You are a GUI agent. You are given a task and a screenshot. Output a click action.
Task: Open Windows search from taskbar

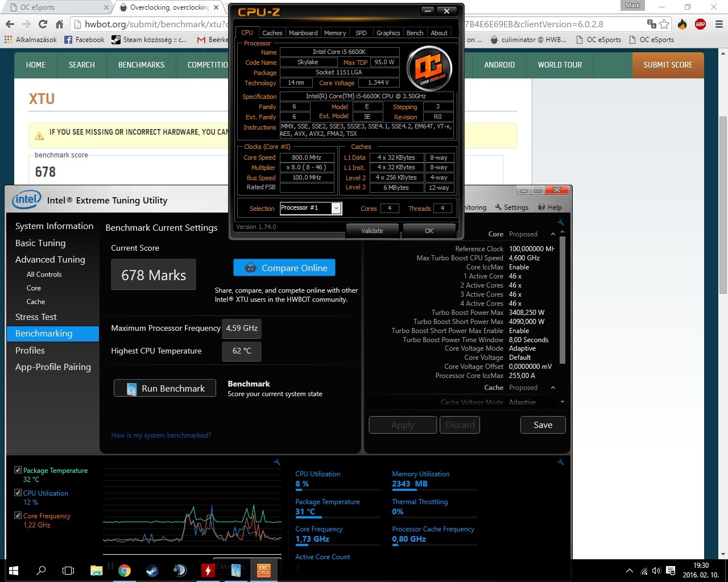41,571
